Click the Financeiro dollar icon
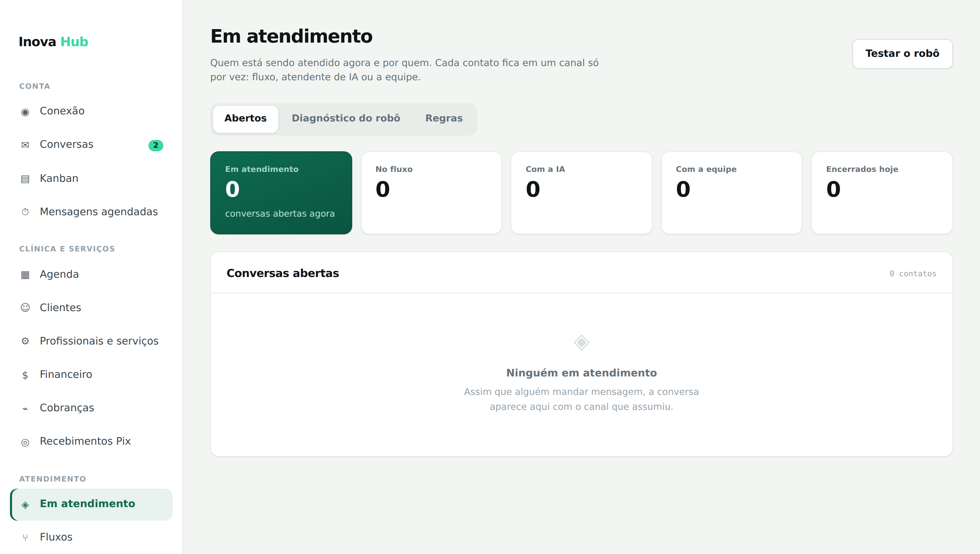Viewport: 980px width, 554px height. click(25, 375)
